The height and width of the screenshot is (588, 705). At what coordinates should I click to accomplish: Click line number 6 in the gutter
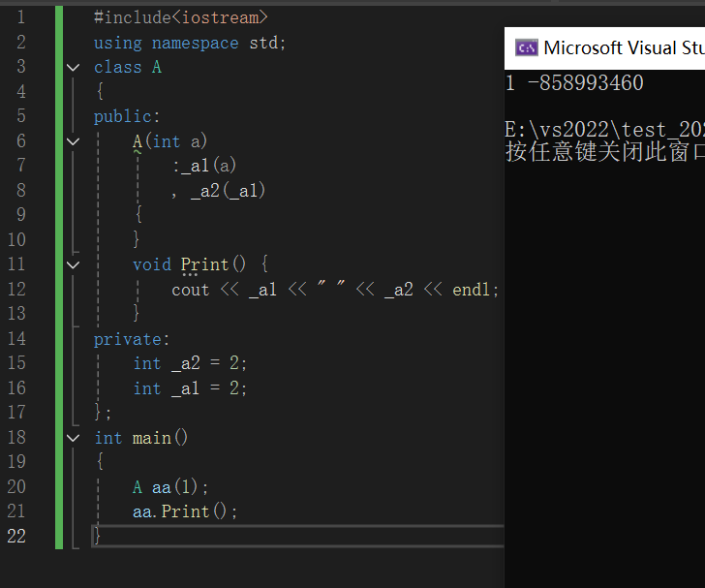click(x=21, y=140)
